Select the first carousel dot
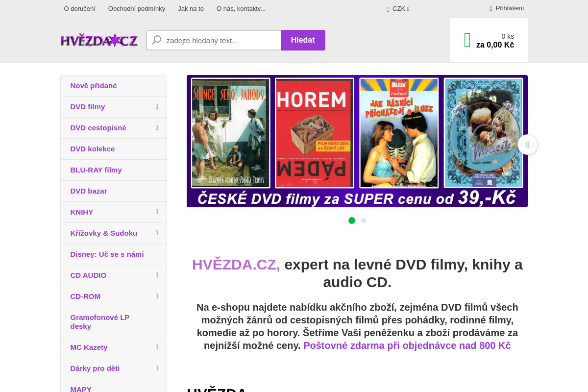The height and width of the screenshot is (392, 588). pyautogui.click(x=352, y=220)
